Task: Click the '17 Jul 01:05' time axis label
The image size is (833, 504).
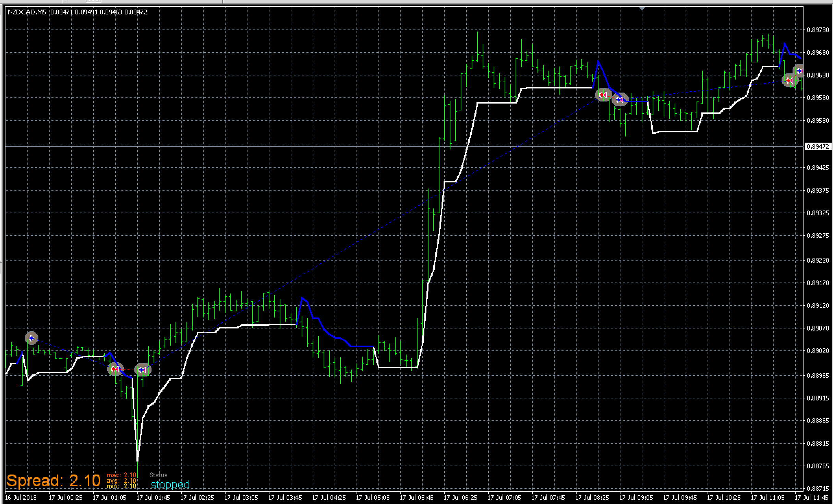Action: click(x=109, y=497)
